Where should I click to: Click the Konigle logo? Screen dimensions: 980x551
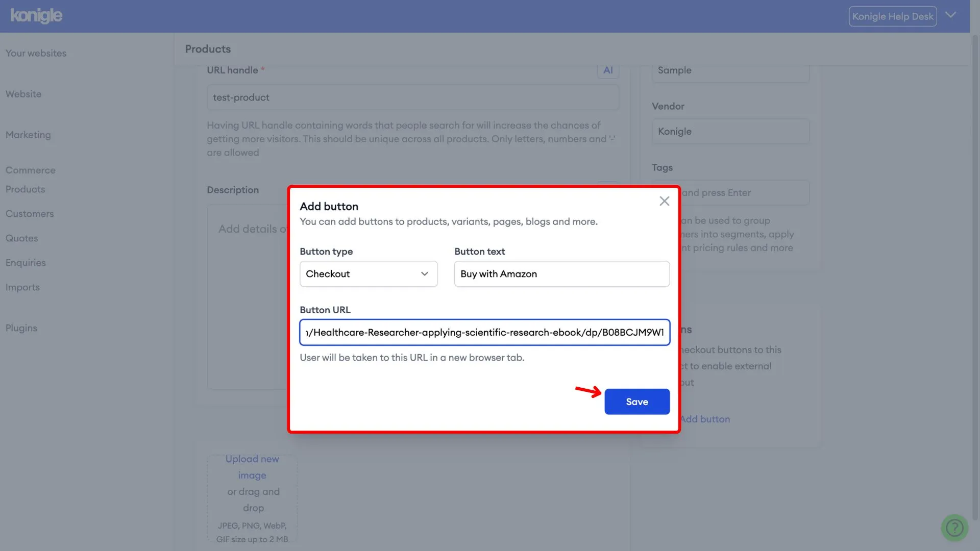(37, 16)
